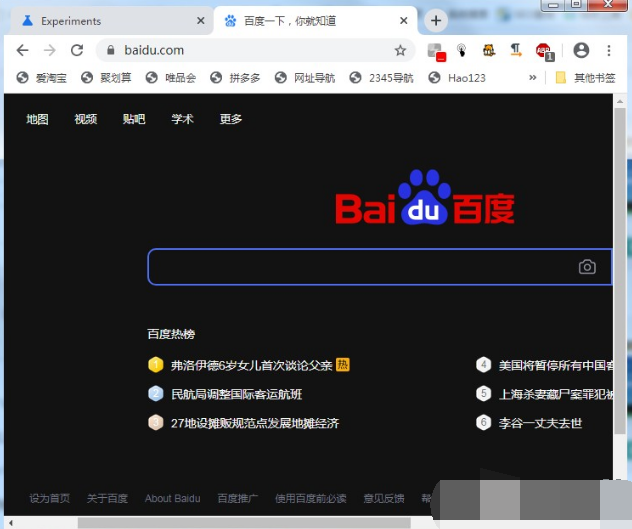Click the About Baidu footer link
Viewport: 632px width, 529px height.
pyautogui.click(x=172, y=498)
